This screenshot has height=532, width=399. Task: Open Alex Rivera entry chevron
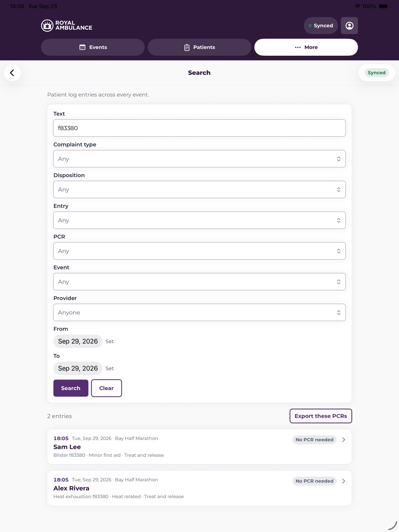click(x=344, y=481)
